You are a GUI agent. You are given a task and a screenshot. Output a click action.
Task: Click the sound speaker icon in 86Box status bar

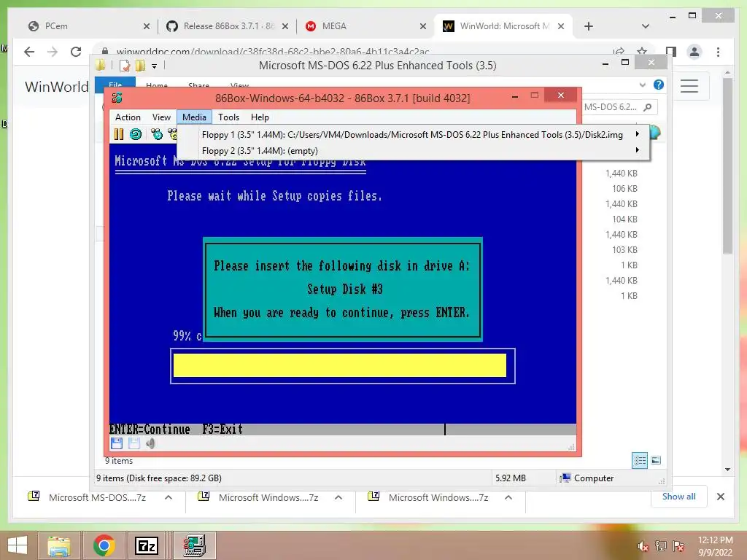(150, 443)
